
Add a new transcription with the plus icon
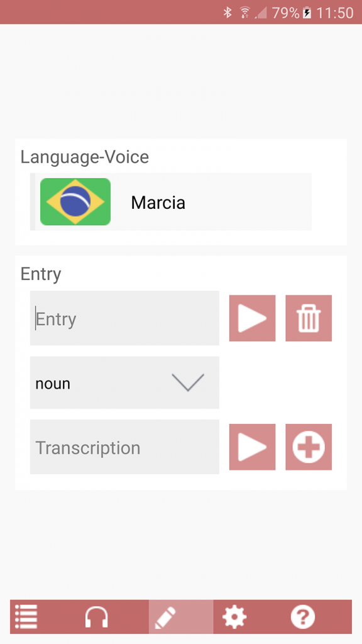(309, 447)
